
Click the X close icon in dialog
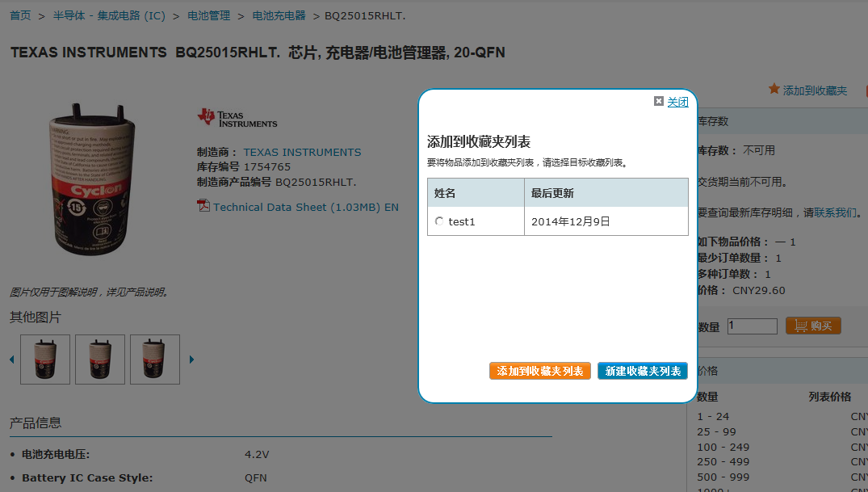(x=659, y=101)
